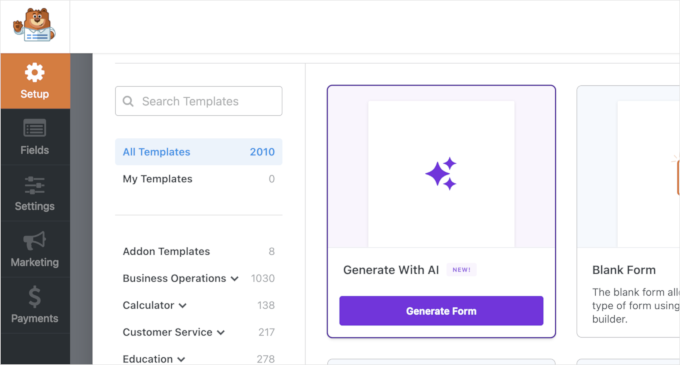The image size is (680, 365).
Task: Click the 217 count for Customer Service
Action: (x=266, y=332)
